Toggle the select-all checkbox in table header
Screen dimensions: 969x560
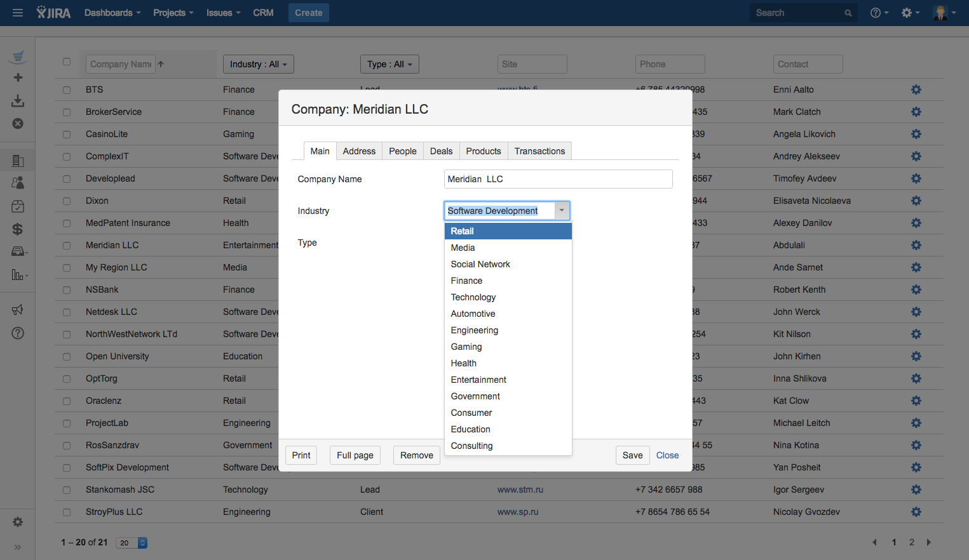(x=67, y=62)
